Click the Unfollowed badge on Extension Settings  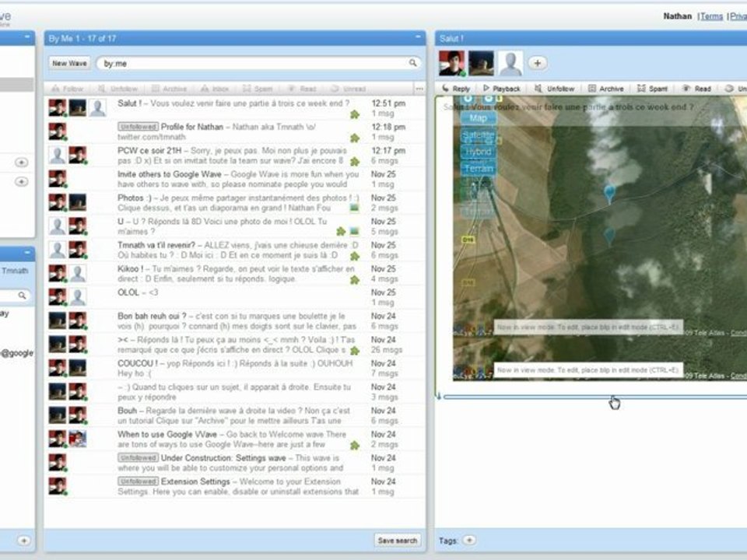(139, 481)
